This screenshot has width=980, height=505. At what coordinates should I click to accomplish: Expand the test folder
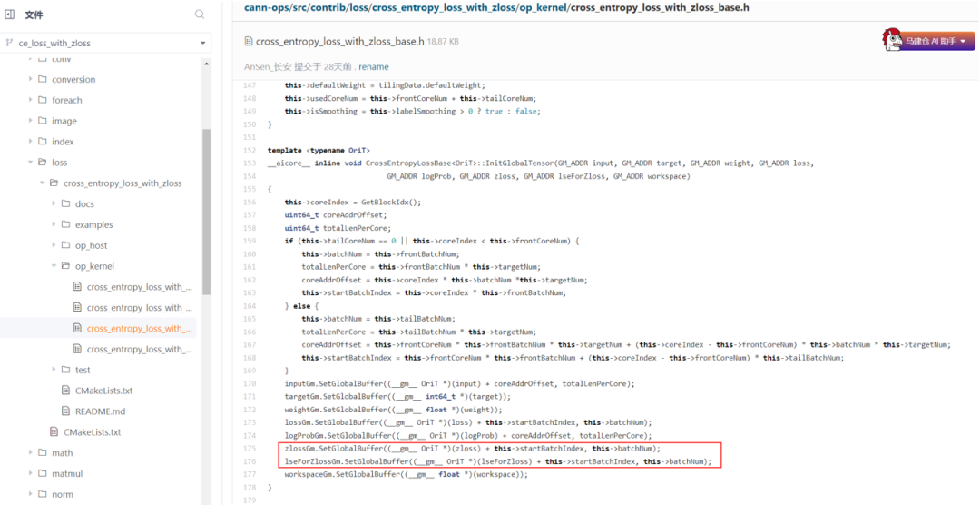pyautogui.click(x=54, y=370)
